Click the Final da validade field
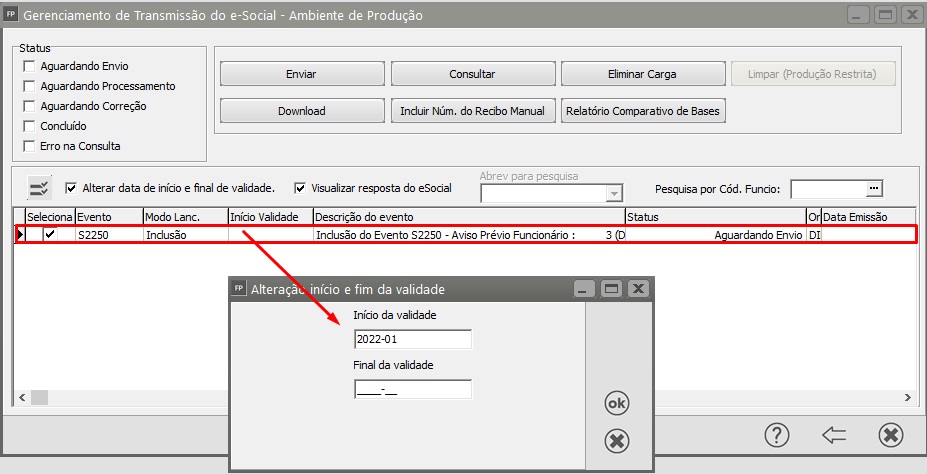 pos(413,389)
